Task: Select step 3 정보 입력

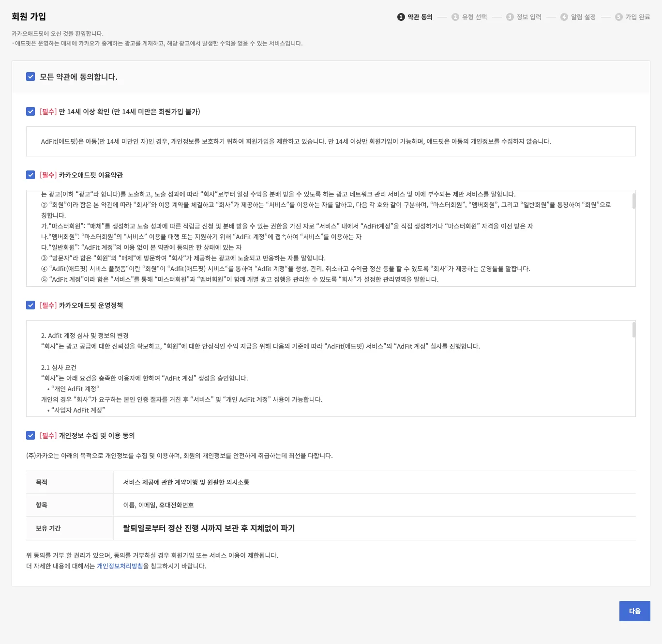Action: (x=524, y=17)
